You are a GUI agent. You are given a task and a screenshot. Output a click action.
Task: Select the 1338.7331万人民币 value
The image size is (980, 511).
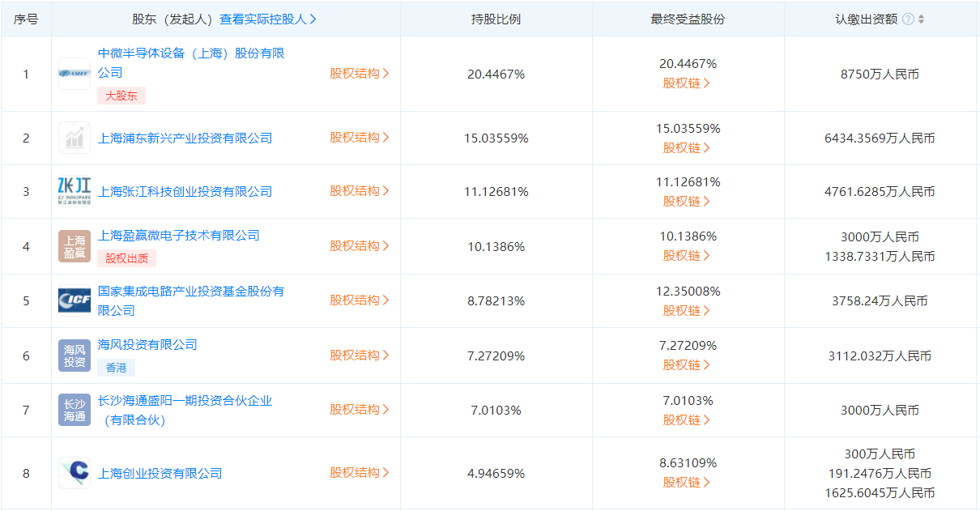(x=880, y=257)
